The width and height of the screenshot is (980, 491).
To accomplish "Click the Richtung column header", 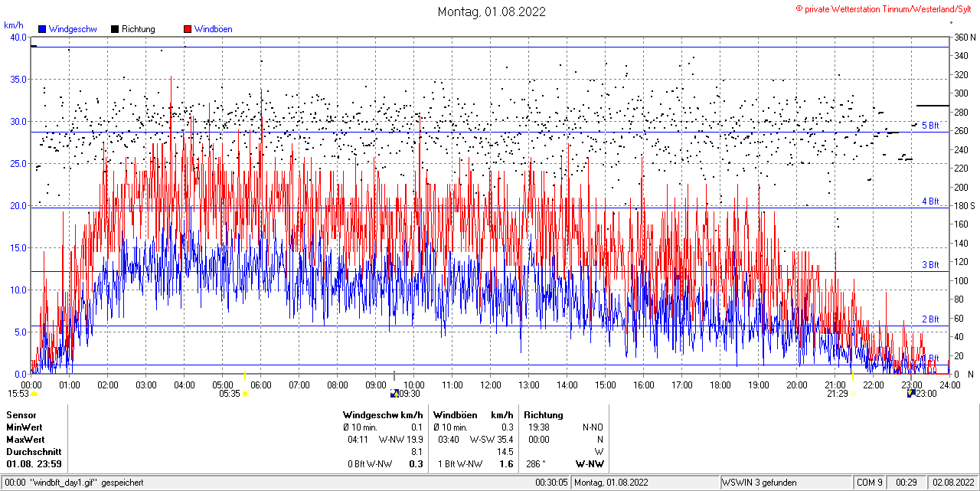I will pos(544,415).
